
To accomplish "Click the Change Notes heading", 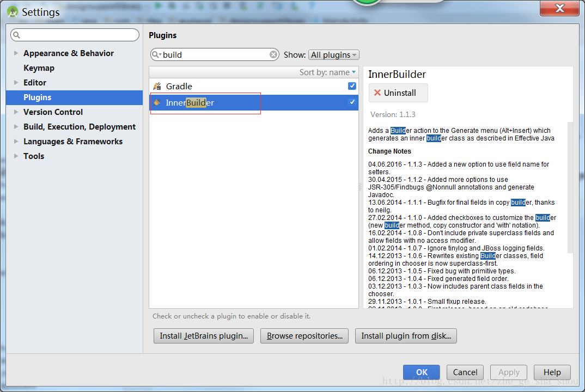I will [389, 151].
